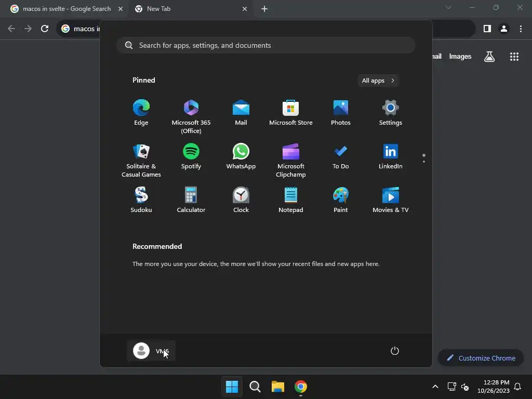Open a new Chrome tab
Viewport: 532px width, 399px height.
point(264,9)
